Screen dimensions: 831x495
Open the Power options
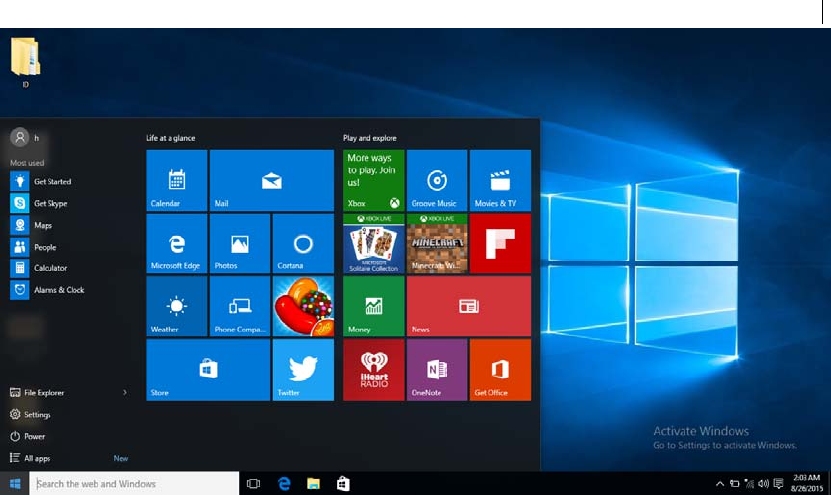[x=28, y=436]
